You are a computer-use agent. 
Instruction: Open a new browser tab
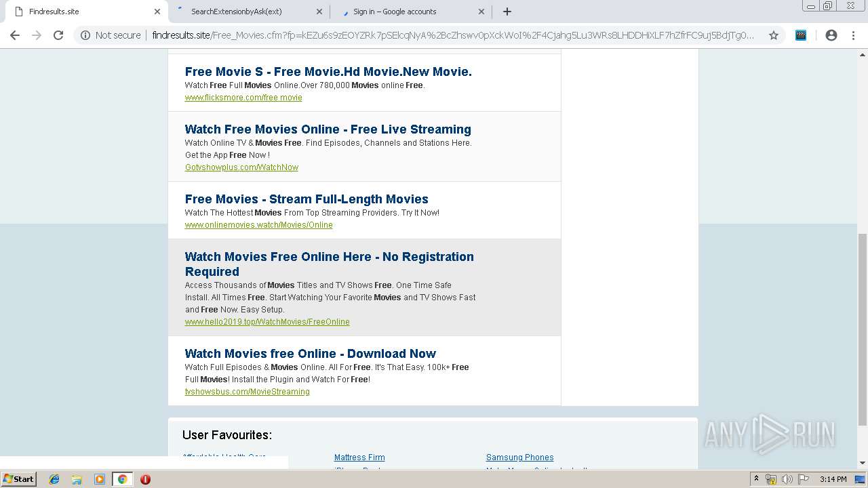(x=507, y=12)
